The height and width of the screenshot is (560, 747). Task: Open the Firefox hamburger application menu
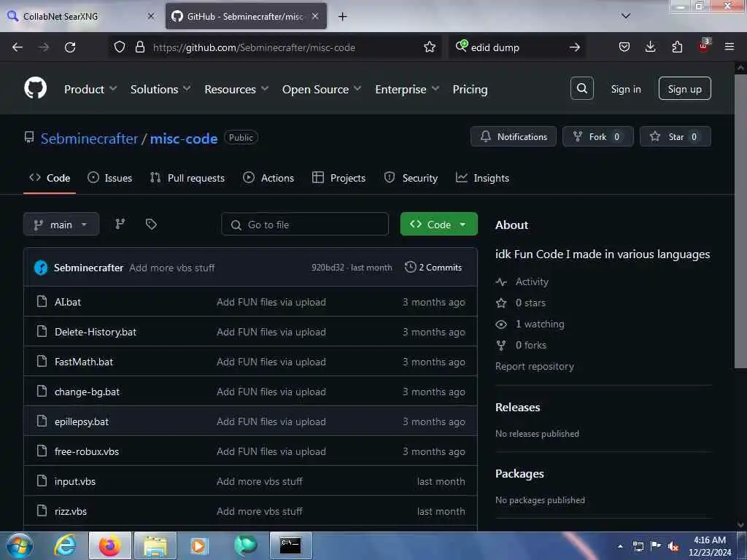pos(729,47)
